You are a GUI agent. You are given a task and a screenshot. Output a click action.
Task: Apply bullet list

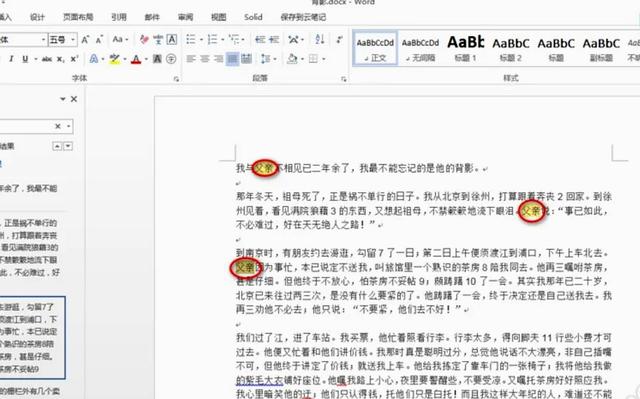pyautogui.click(x=191, y=40)
